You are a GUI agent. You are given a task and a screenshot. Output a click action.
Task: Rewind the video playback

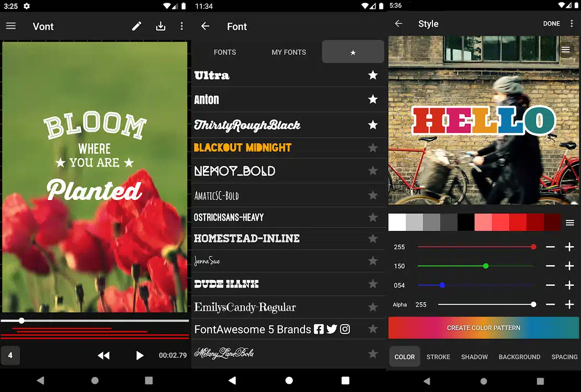(x=104, y=355)
